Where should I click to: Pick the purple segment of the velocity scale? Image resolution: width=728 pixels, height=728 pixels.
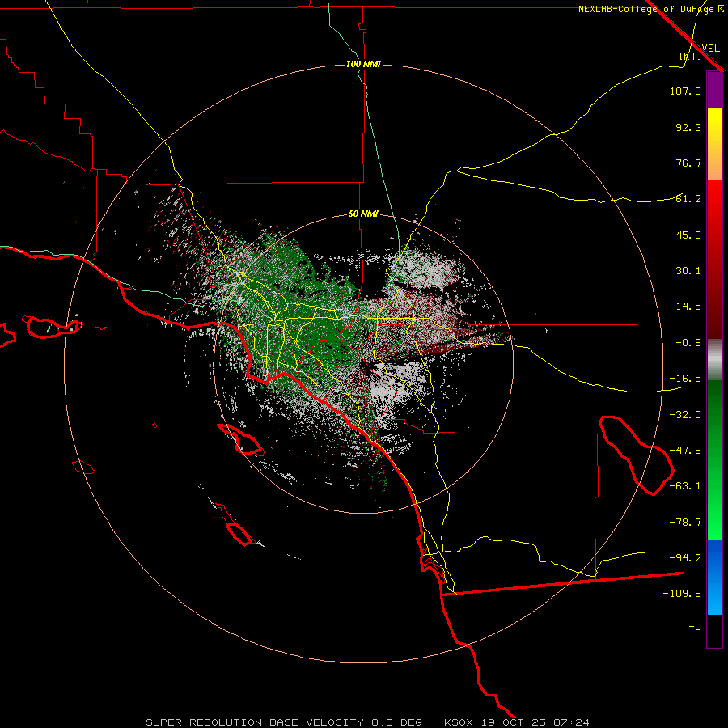click(x=714, y=90)
